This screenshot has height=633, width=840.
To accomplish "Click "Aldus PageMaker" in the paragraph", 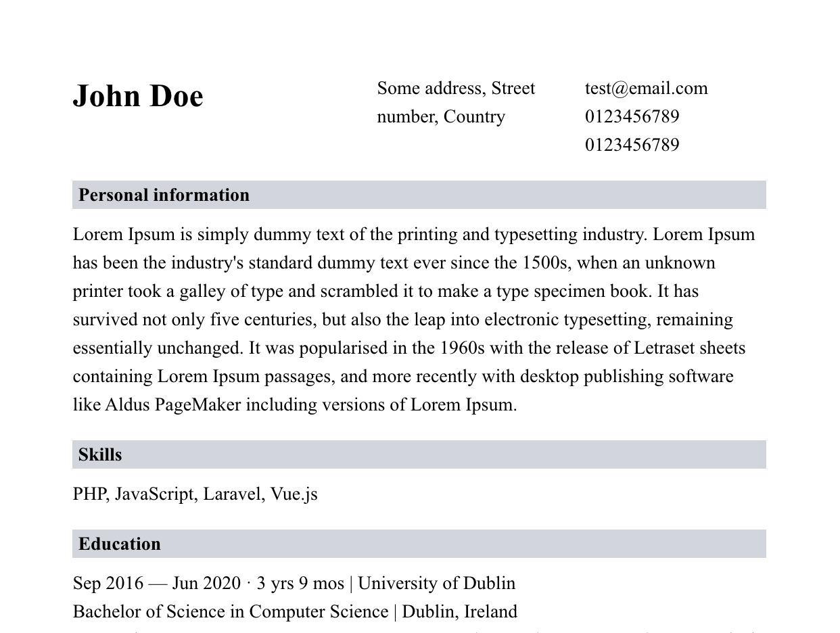I will [172, 405].
